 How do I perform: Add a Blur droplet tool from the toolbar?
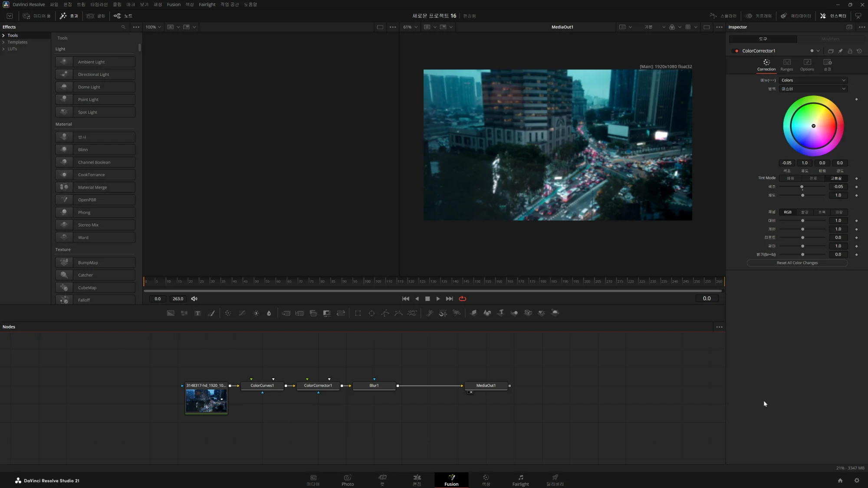269,313
